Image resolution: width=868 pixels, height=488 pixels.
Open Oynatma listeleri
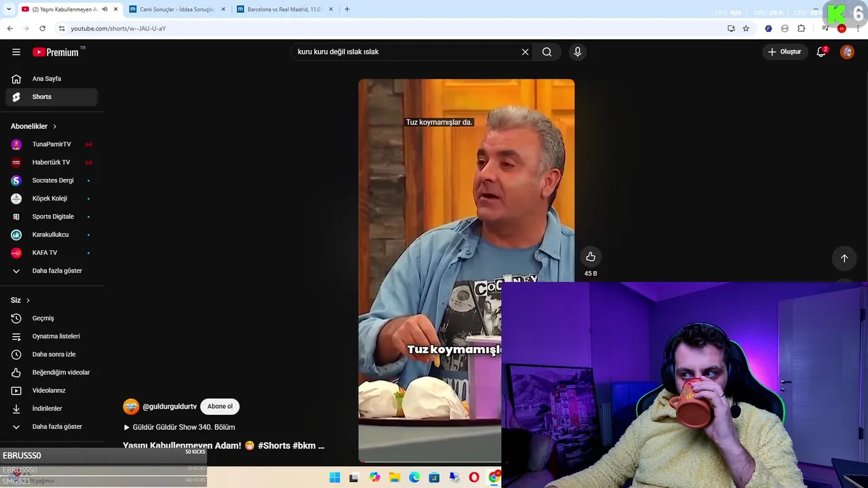[51, 336]
